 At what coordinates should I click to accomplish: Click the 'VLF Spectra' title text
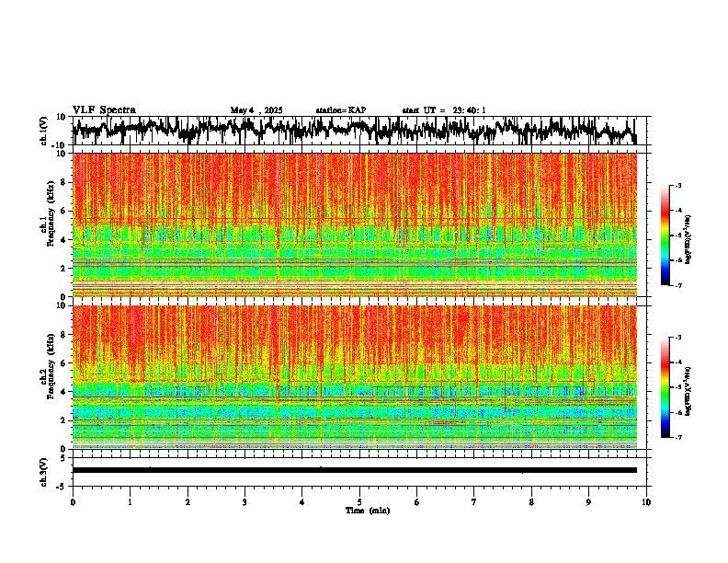[x=104, y=110]
